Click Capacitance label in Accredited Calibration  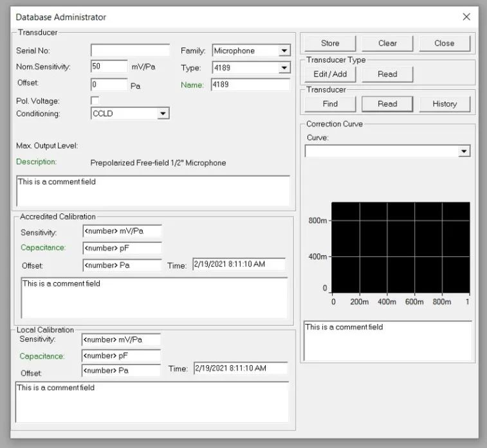[x=43, y=247]
